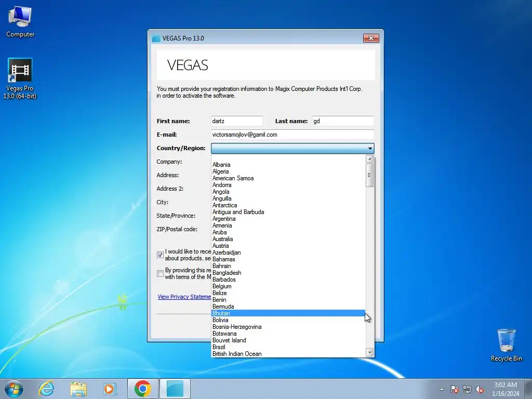Open the Recycle Bin desktop icon
Image resolution: width=532 pixels, height=399 pixels.
(506, 345)
